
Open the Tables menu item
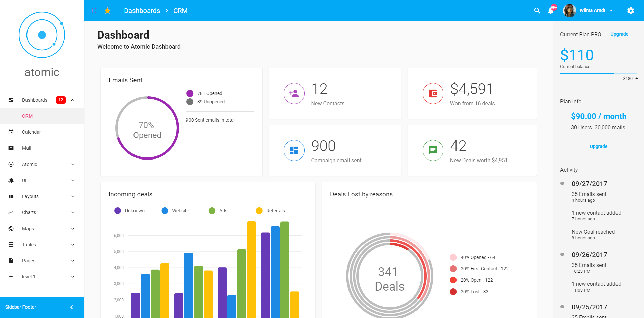pyautogui.click(x=42, y=245)
